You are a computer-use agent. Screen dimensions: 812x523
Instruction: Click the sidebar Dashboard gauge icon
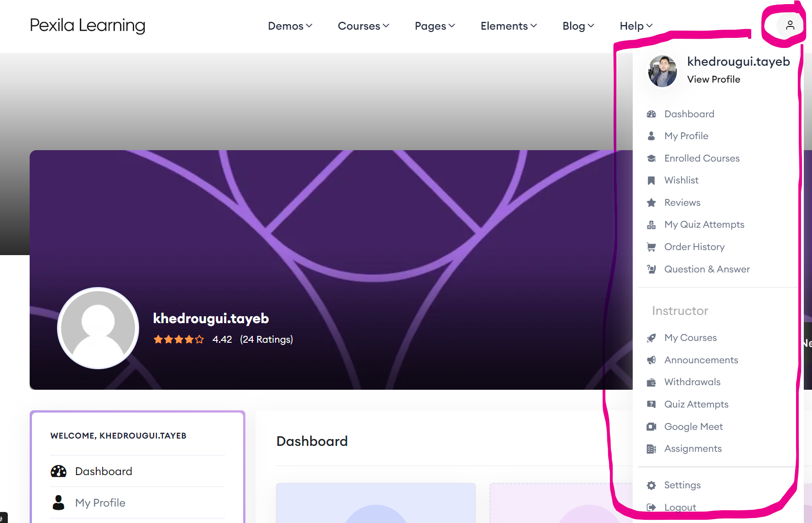[x=58, y=471]
